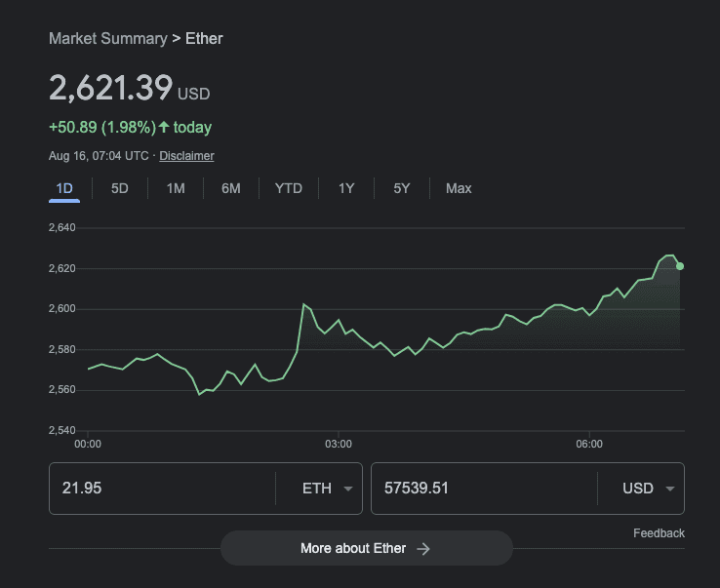The image size is (720, 588).
Task: Click the 2,580 price axis label
Action: 62,349
